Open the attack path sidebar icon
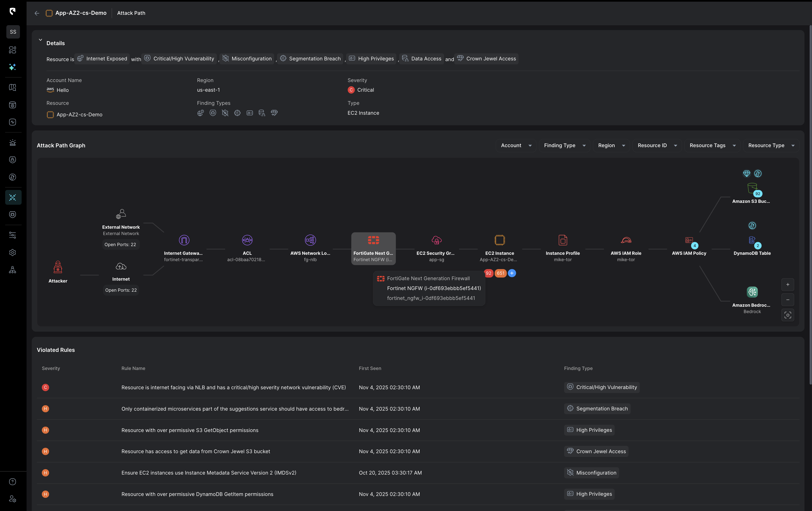This screenshot has height=511, width=812. tap(13, 197)
